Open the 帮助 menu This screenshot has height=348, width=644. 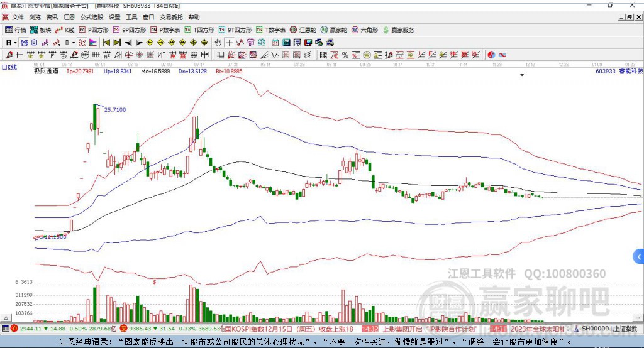point(194,17)
